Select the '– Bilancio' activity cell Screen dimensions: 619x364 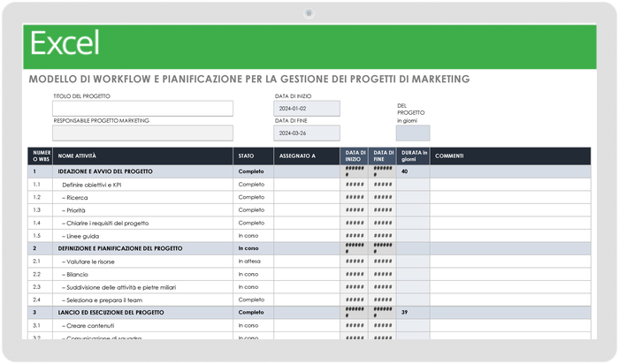click(142, 275)
